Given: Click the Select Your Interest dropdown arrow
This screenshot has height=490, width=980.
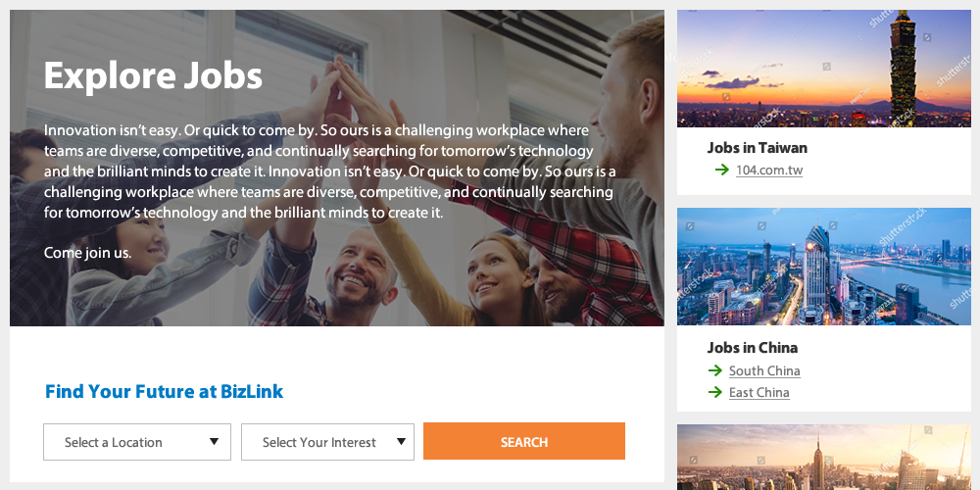Looking at the screenshot, I should click(x=401, y=442).
